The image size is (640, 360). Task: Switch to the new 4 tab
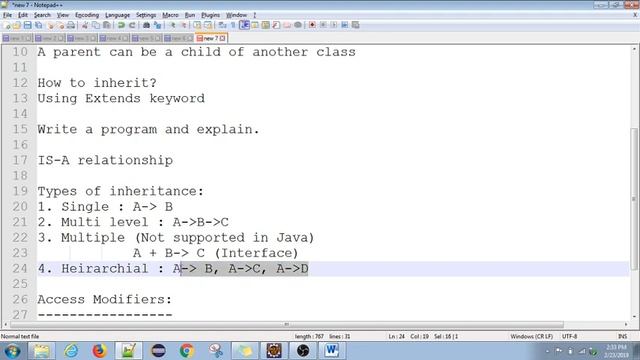114,38
